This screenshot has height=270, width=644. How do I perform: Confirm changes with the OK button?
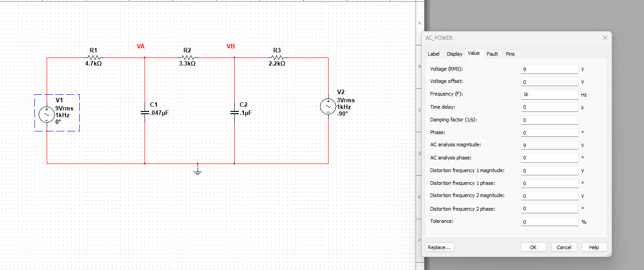(533, 247)
